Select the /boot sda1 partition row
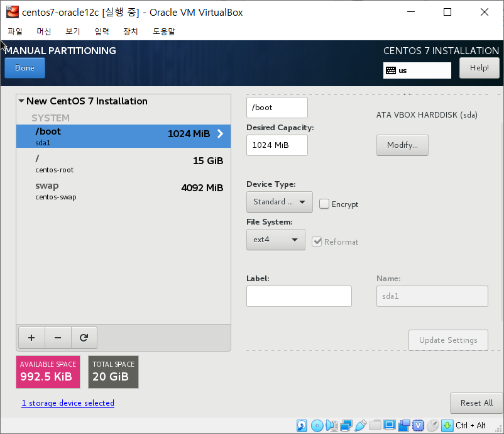 coord(123,136)
